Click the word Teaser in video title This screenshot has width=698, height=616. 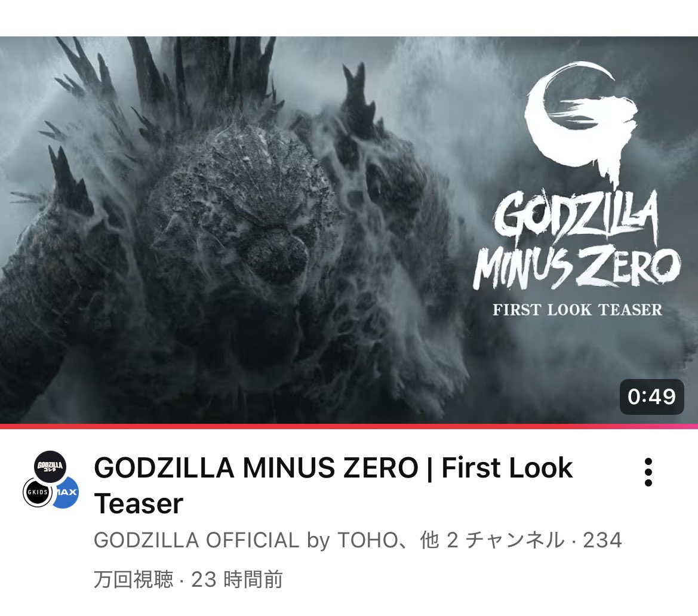click(x=139, y=503)
